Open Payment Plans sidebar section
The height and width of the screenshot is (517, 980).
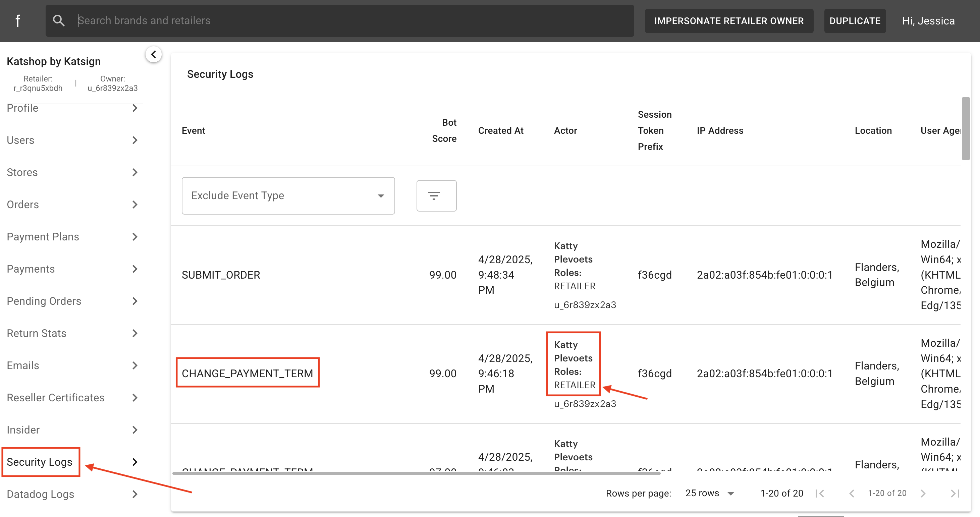[x=72, y=237]
